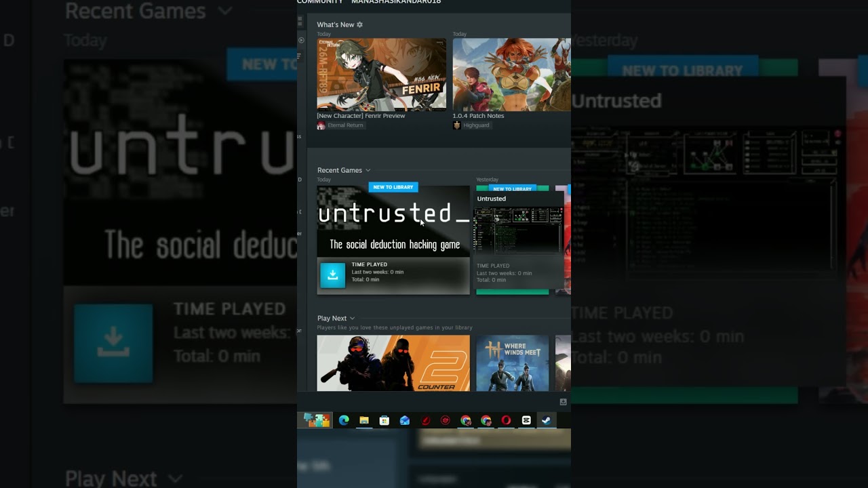Open the small Untrusted card from Yesterday

pos(519,240)
